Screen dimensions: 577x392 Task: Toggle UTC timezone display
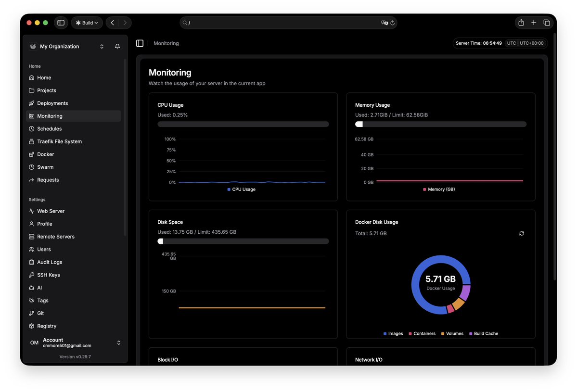[x=525, y=43]
